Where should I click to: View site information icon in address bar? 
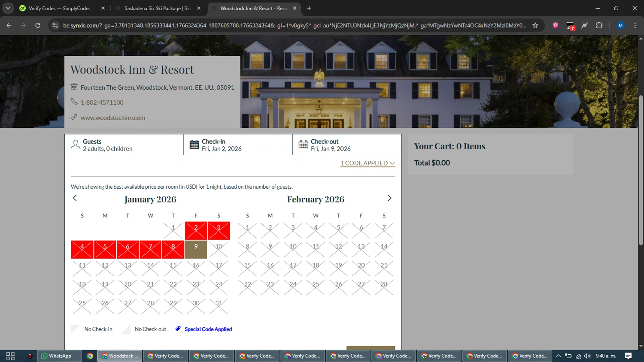click(55, 25)
